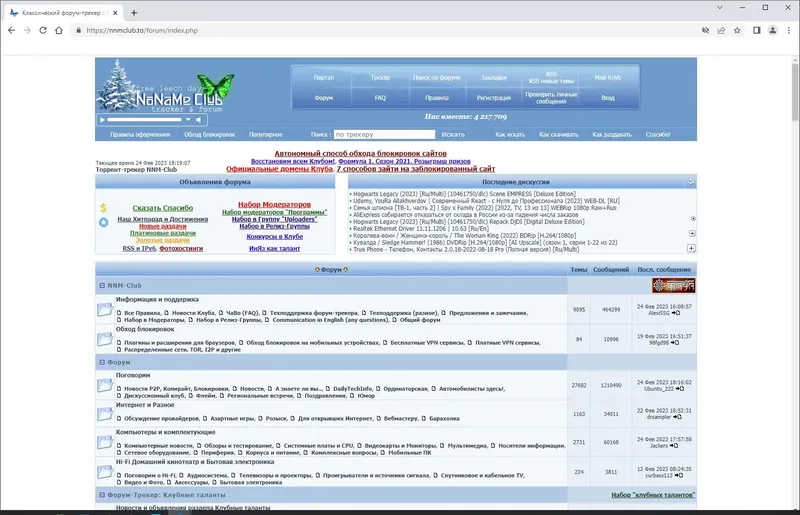Click the browser Back arrow
Screen dimensions: 800x515
11,30
